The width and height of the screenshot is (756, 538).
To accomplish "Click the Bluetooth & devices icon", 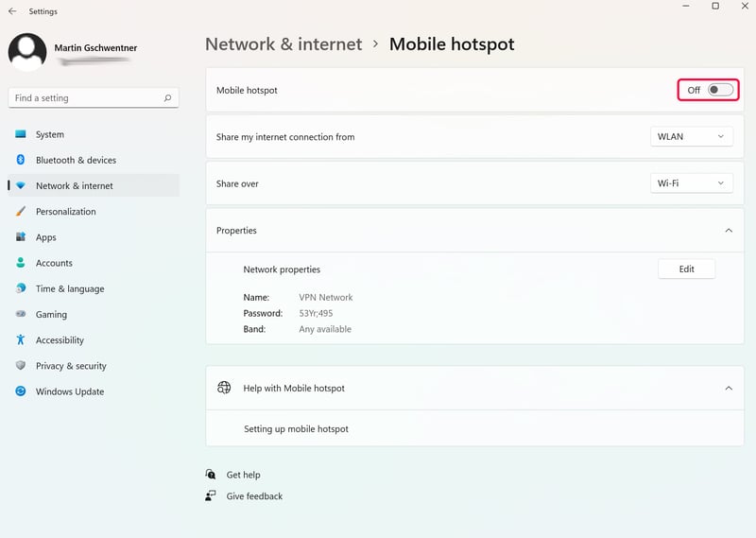I will coord(20,160).
